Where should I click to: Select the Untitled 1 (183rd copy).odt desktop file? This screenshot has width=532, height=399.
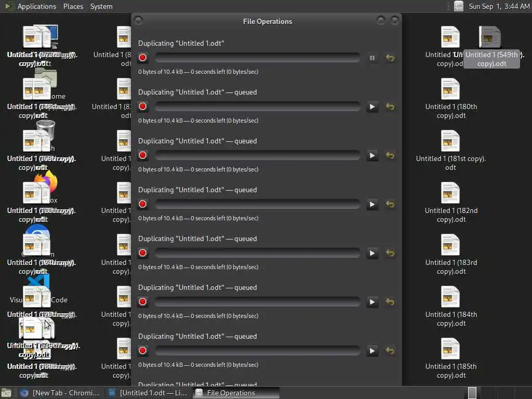(451, 255)
